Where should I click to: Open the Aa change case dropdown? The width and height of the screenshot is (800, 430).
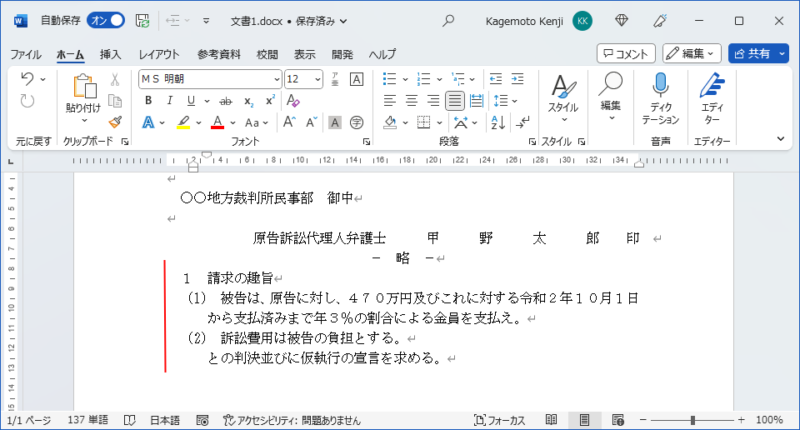point(256,122)
